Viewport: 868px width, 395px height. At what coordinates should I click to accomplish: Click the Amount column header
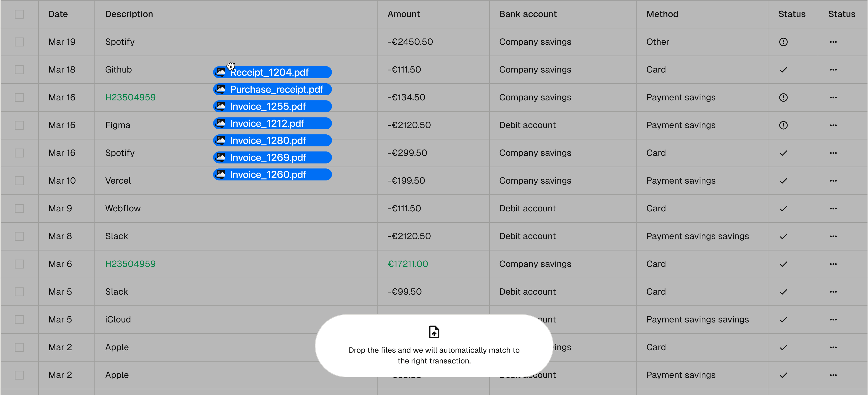coord(403,14)
